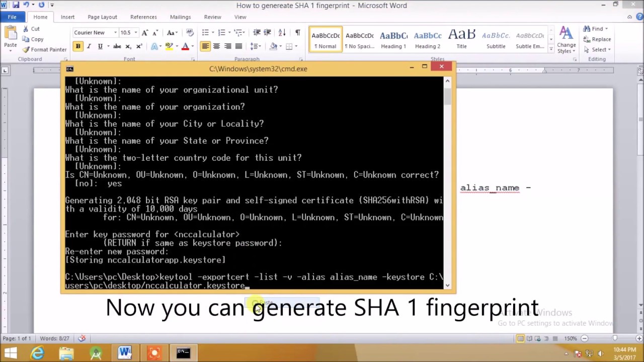Click the Shrink Font icon

(154, 33)
